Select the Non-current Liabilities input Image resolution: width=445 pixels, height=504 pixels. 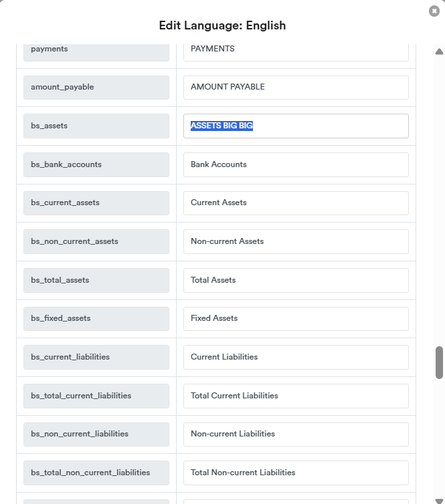(296, 434)
